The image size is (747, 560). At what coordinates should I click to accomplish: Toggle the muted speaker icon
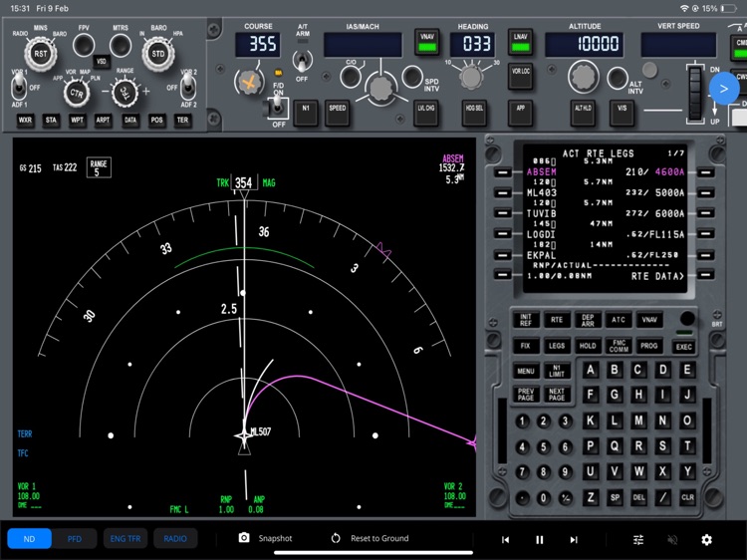[672, 539]
